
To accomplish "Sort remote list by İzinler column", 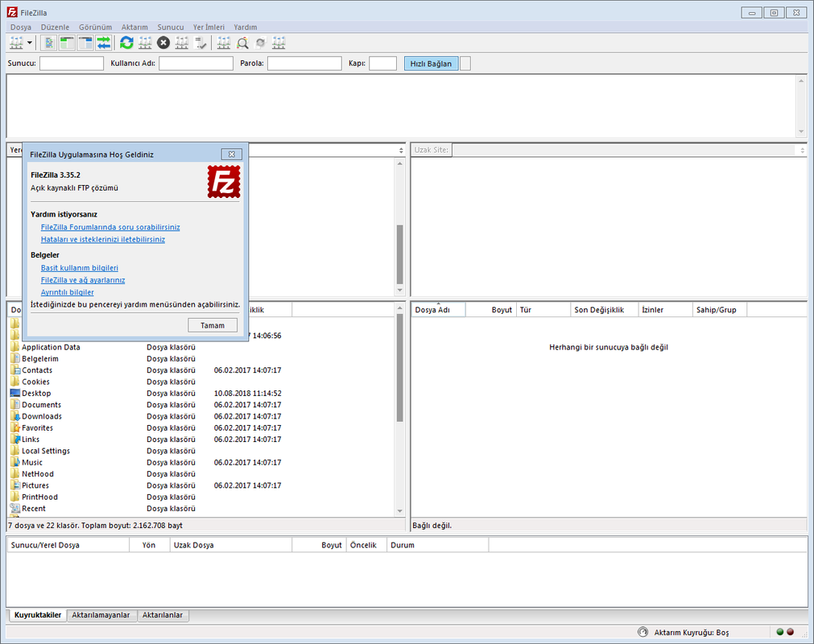I will pyautogui.click(x=665, y=310).
